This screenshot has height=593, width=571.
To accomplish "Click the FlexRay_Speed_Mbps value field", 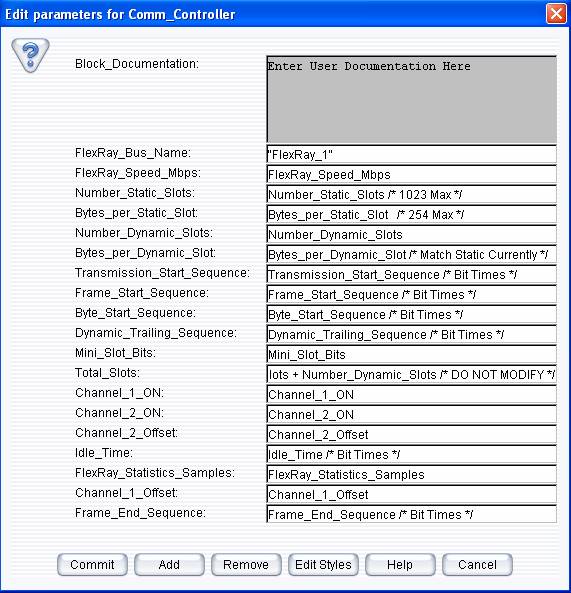I will 411,174.
